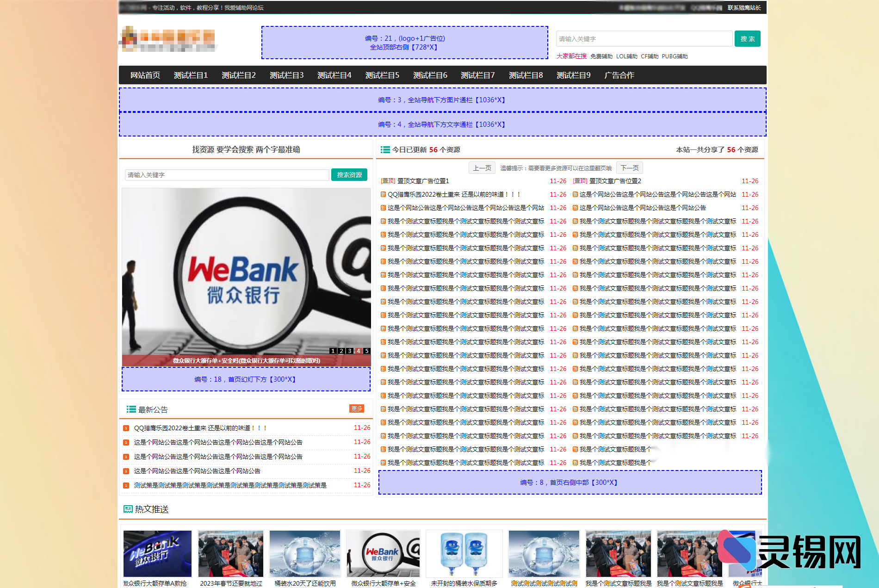Viewport: 879px width, 588px height.
Task: Click the list icon next to 最新公告
Action: click(x=131, y=409)
